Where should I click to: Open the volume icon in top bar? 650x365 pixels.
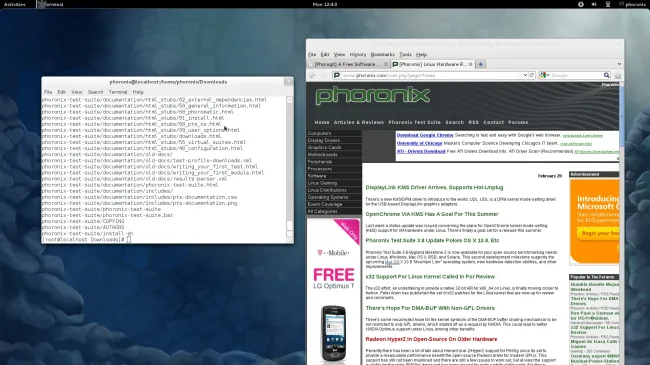coord(594,4)
